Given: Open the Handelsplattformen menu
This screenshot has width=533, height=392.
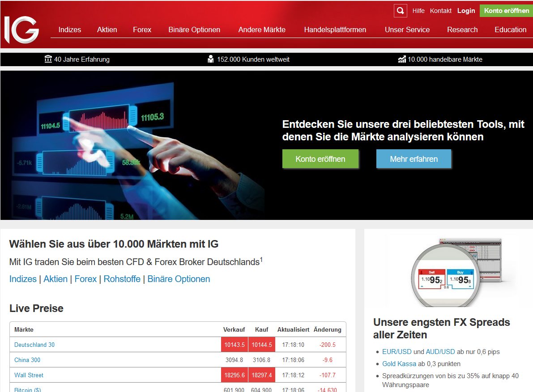Looking at the screenshot, I should coord(335,30).
